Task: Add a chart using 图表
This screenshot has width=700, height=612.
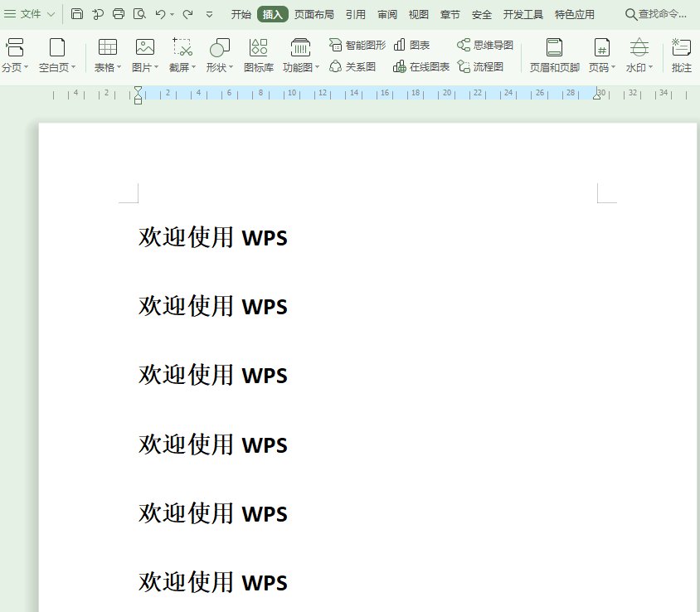Action: pos(413,44)
